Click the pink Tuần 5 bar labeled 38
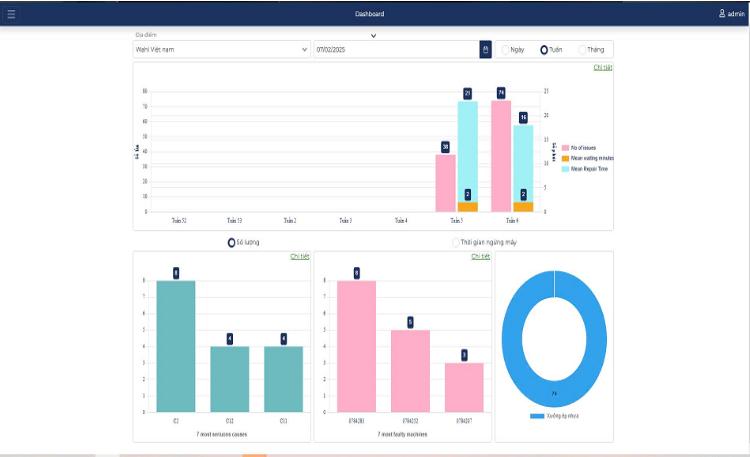 [x=445, y=183]
